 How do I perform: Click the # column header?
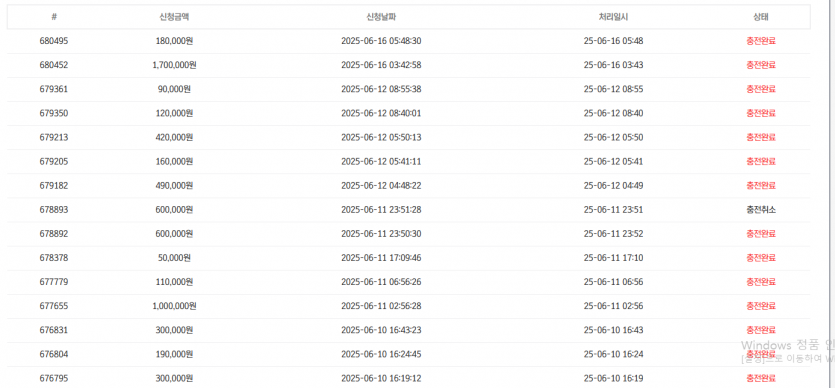[x=54, y=17]
